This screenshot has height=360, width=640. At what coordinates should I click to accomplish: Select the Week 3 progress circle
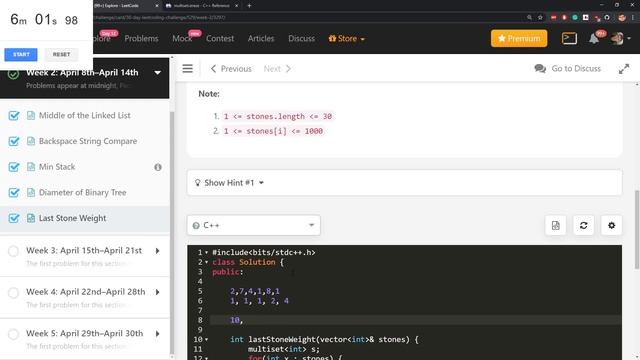tap(13, 251)
